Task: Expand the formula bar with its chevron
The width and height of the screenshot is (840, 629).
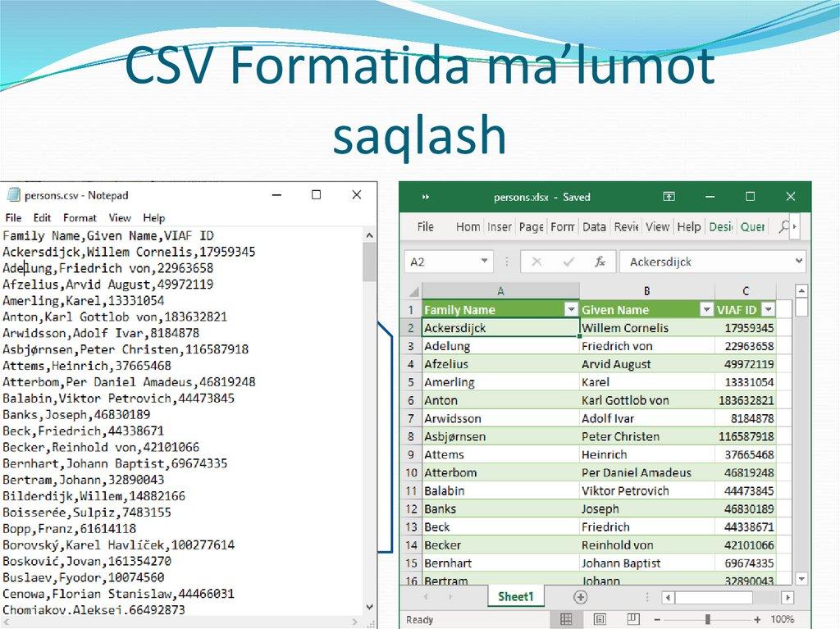Action: [x=799, y=261]
